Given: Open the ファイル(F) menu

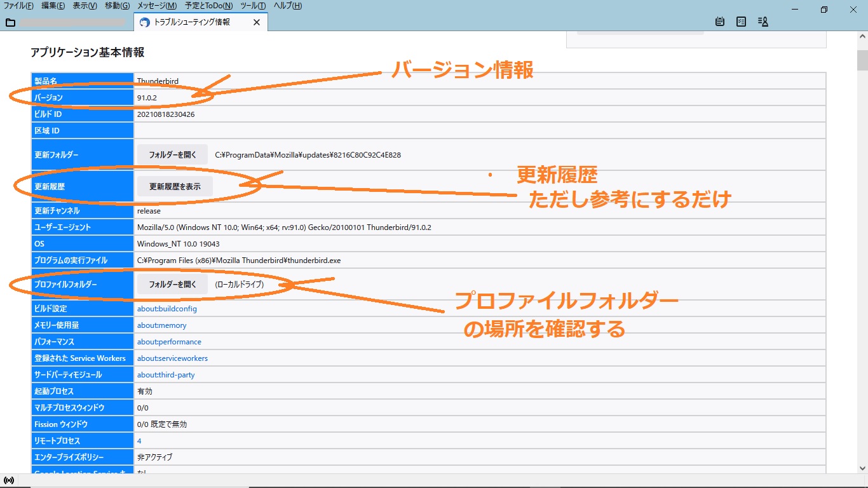Looking at the screenshot, I should 19,6.
